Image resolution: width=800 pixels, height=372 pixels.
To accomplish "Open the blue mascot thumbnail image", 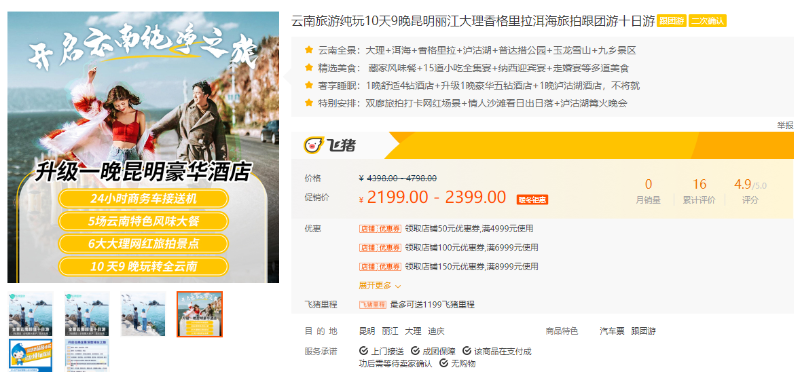I will [x=31, y=355].
